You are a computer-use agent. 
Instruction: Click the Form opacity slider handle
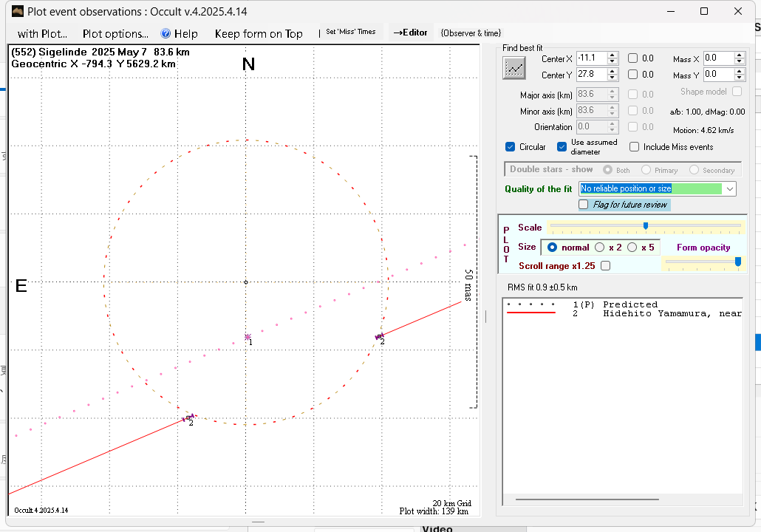[737, 262]
